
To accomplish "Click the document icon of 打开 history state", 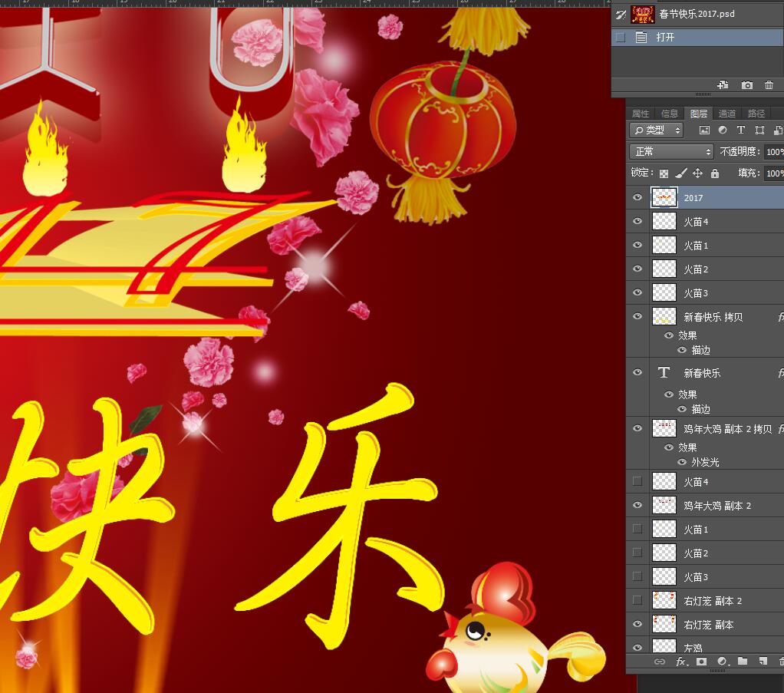I will [641, 37].
